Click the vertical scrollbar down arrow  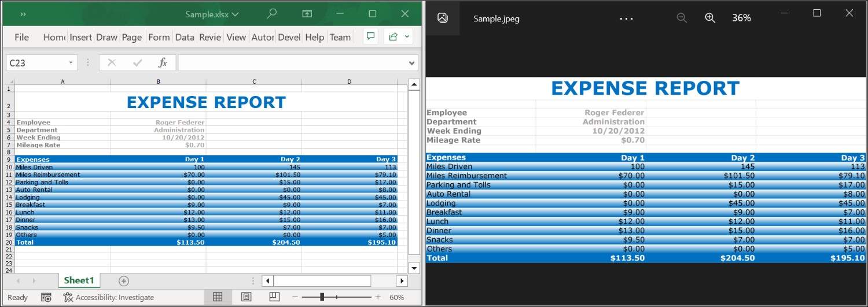point(414,268)
